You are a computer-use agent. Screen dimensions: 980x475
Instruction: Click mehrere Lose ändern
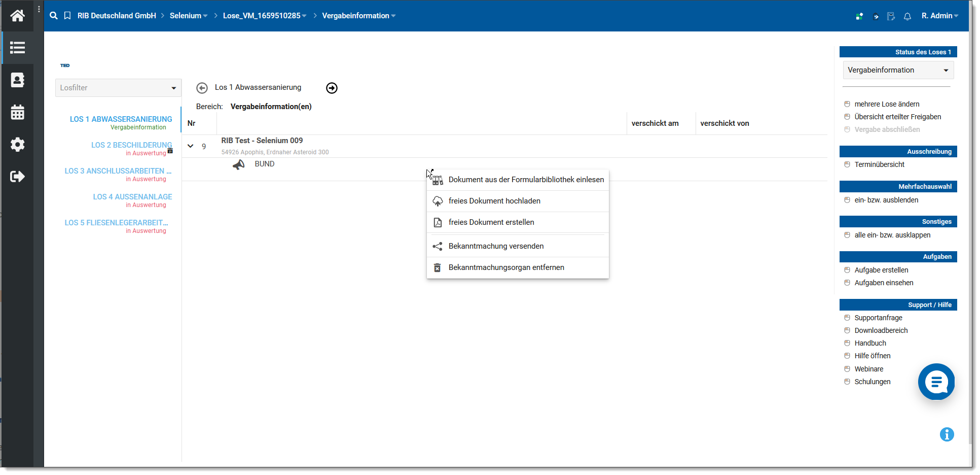[x=887, y=104]
